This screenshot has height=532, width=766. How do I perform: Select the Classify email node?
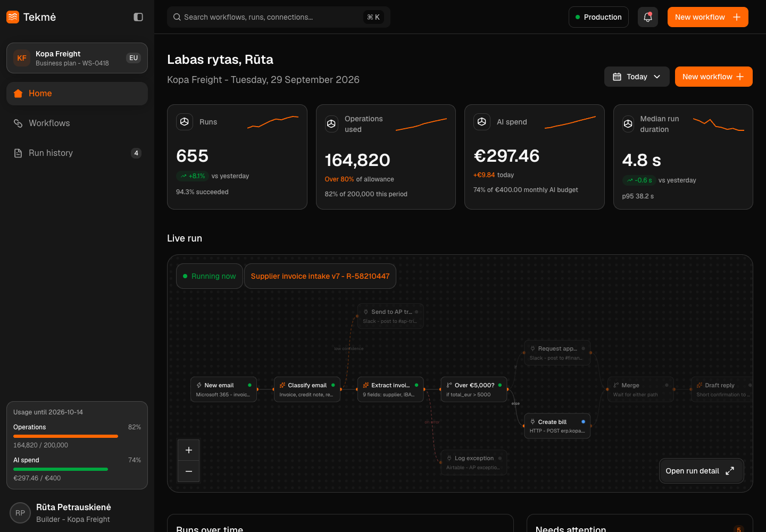click(x=307, y=389)
